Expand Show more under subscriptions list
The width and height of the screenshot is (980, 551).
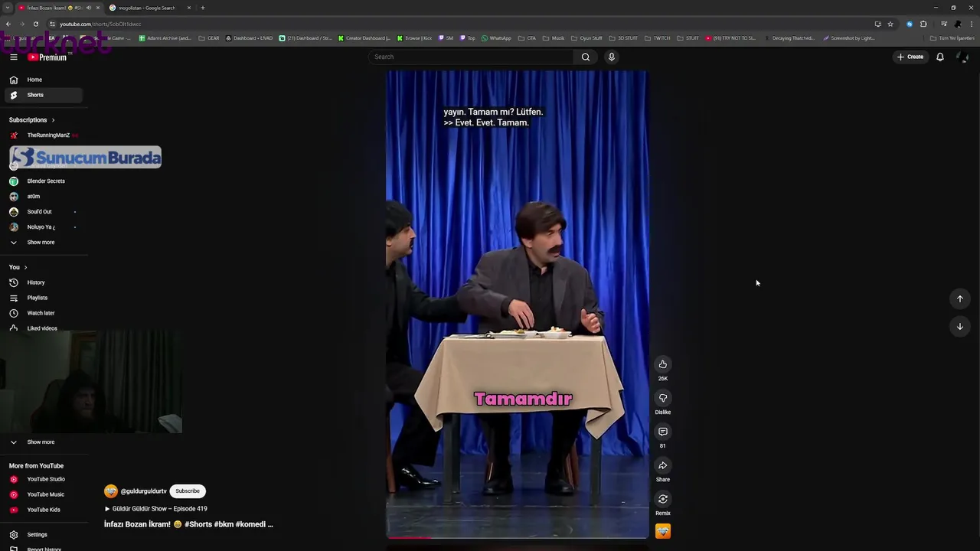pyautogui.click(x=43, y=243)
